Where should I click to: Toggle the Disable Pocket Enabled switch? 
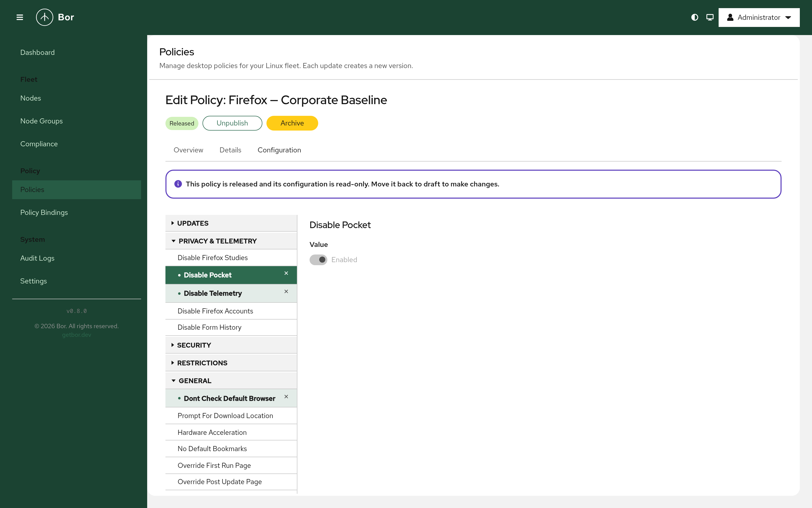point(318,260)
